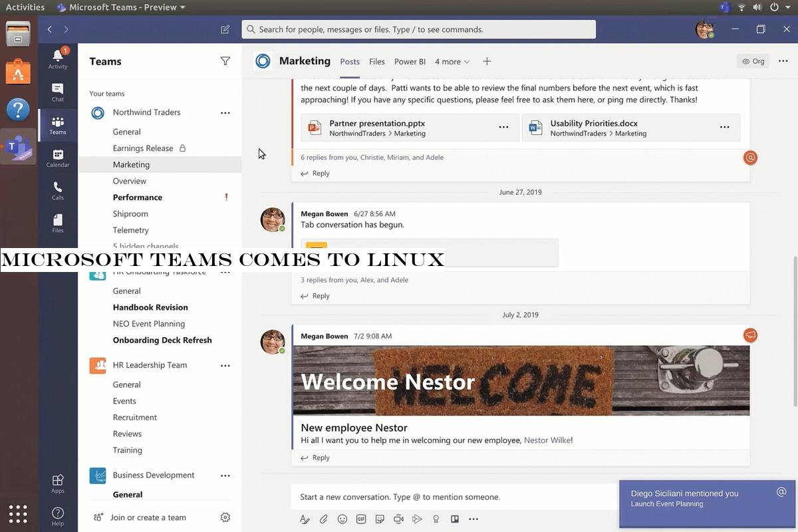Reply to the Welcome Nestor post
The width and height of the screenshot is (798, 532).
(315, 458)
